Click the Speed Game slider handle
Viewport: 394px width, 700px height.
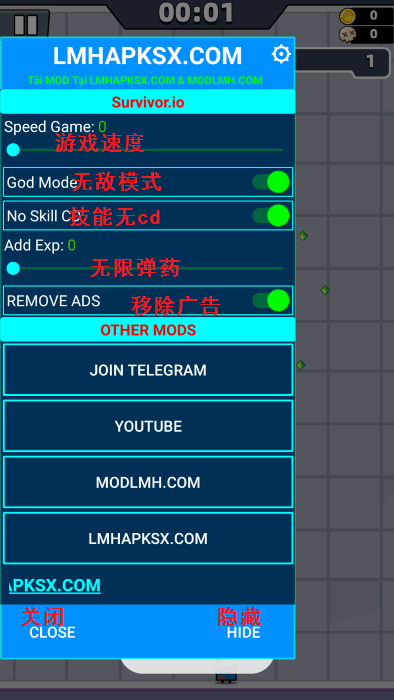click(x=13, y=150)
